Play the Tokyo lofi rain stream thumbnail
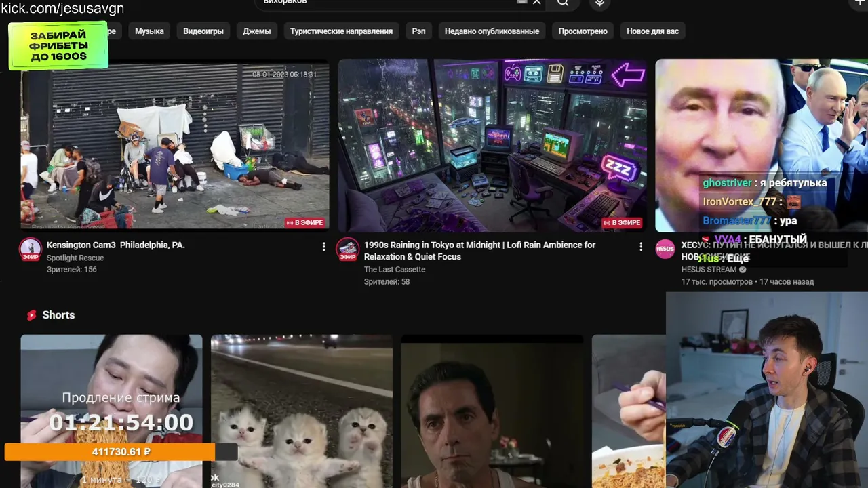 point(492,145)
